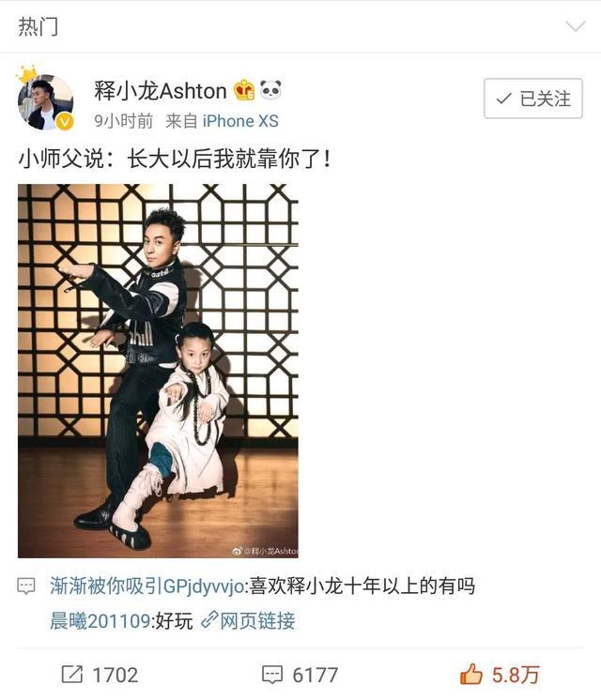Open the 网页链接 web link
Viewport: 601px width, 700px height.
257,620
